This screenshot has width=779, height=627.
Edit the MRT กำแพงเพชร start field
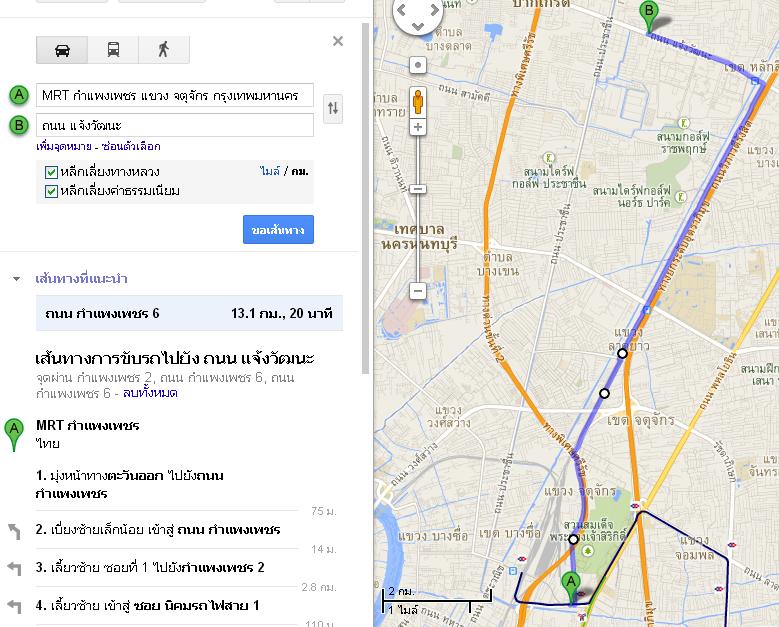point(175,95)
